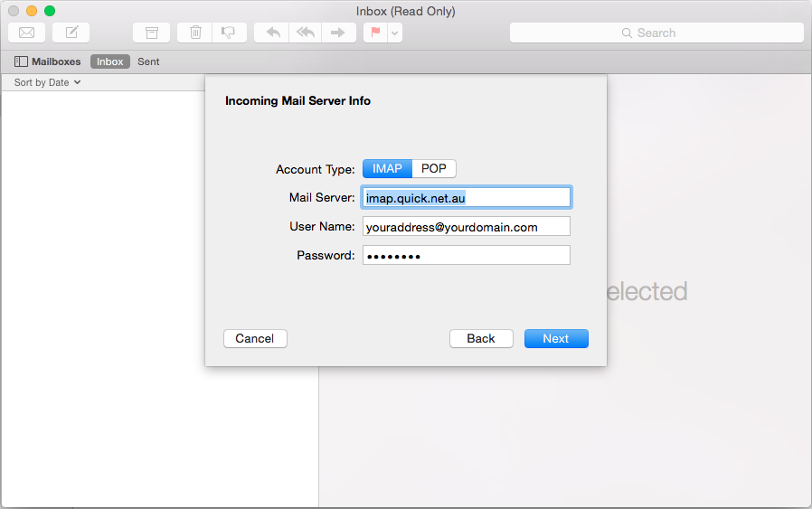Mark message as junk
Viewport: 812px width, 509px height.
pos(229,33)
